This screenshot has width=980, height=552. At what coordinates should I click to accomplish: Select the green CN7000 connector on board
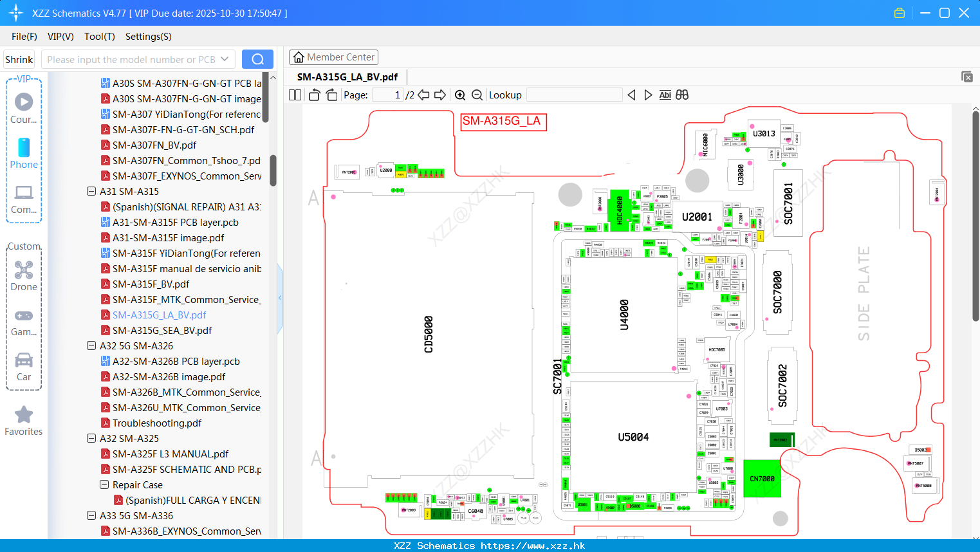(x=762, y=478)
